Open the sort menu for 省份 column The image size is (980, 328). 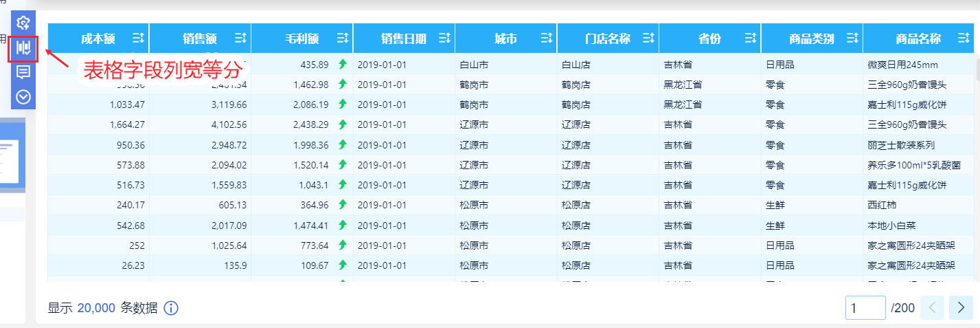point(751,39)
